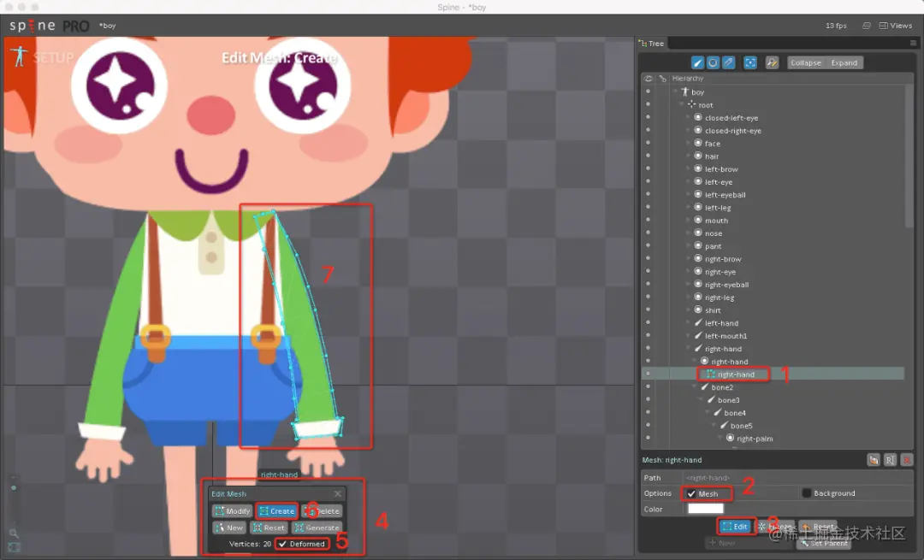Screen dimensions: 924x560
Task: Expand the pant slot arrow
Action: (688, 245)
